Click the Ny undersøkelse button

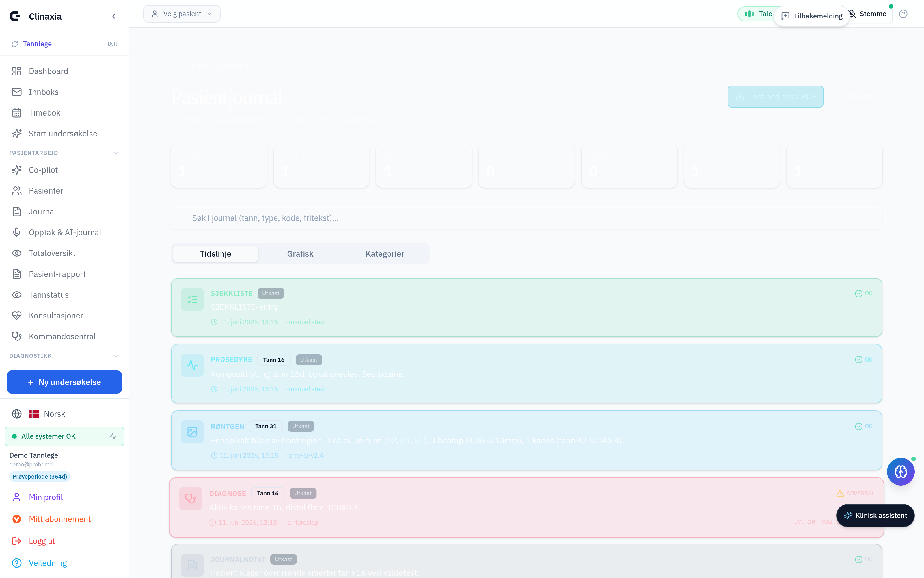(x=64, y=382)
